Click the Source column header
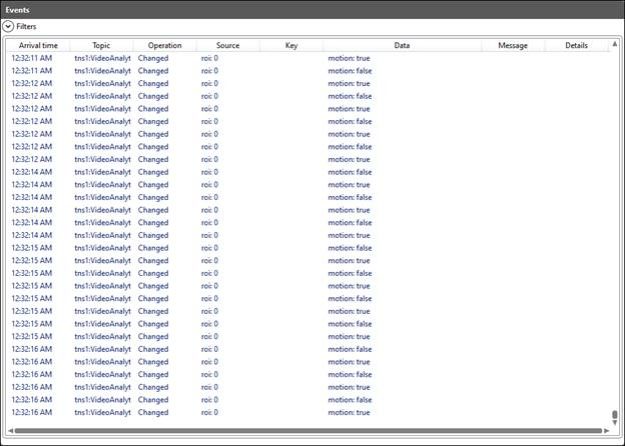 [227, 46]
